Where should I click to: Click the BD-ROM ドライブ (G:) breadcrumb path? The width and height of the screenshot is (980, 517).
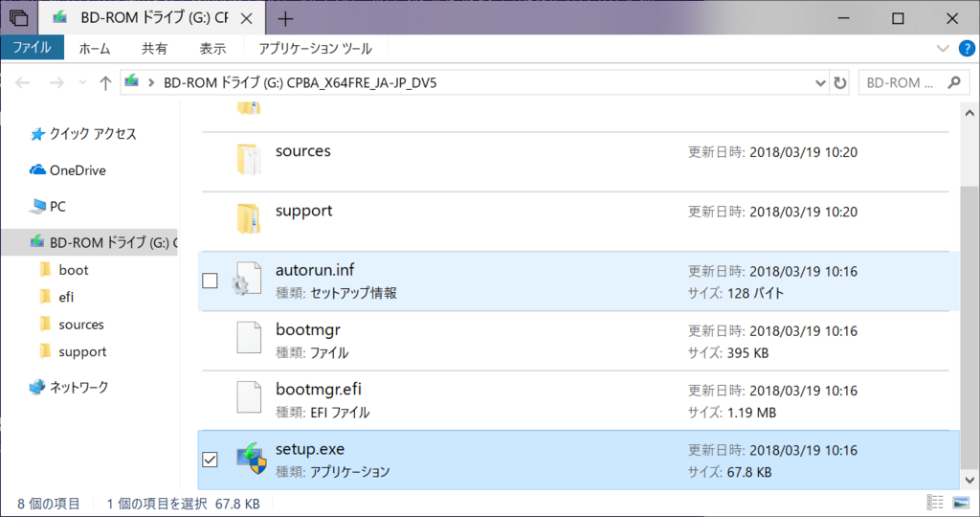click(300, 82)
